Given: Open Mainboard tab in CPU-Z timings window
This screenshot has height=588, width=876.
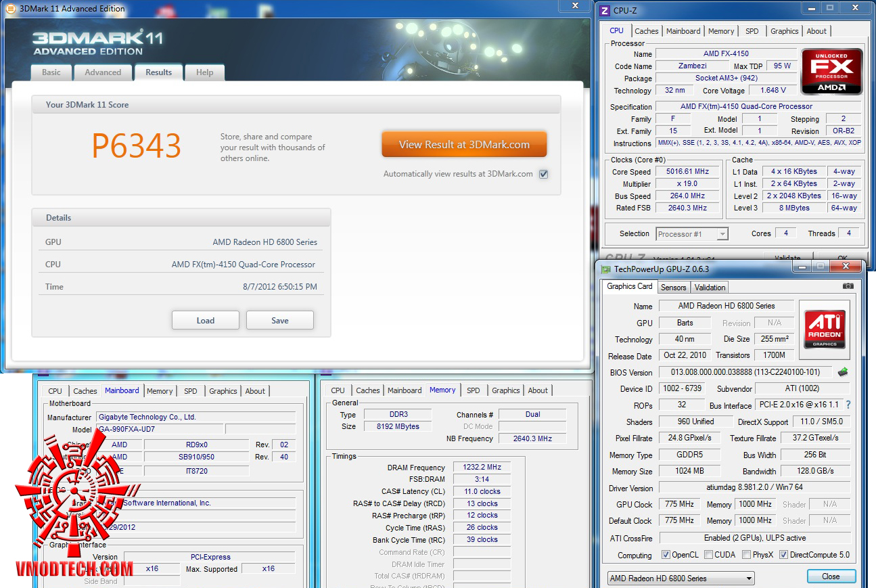Looking at the screenshot, I should coord(405,390).
